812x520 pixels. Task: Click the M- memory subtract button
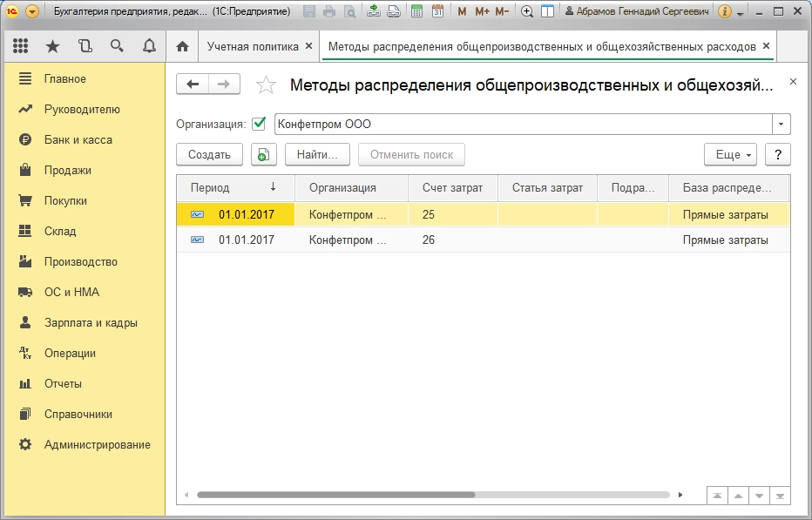(502, 10)
